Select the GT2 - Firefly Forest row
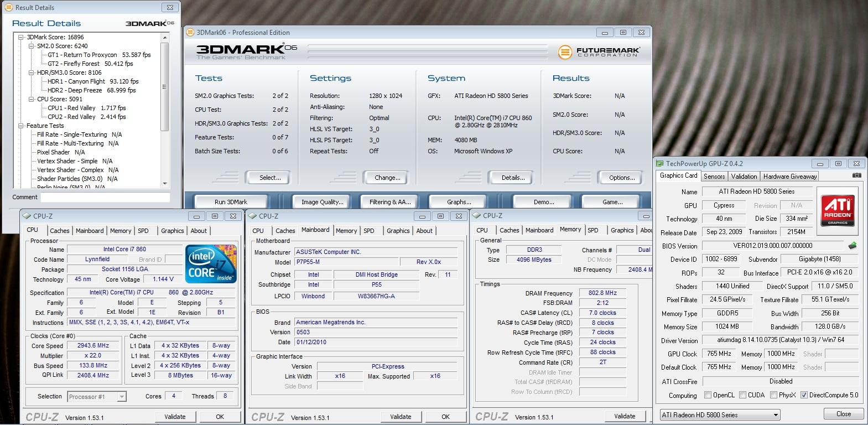Screen dimensions: 868x425 (90, 64)
